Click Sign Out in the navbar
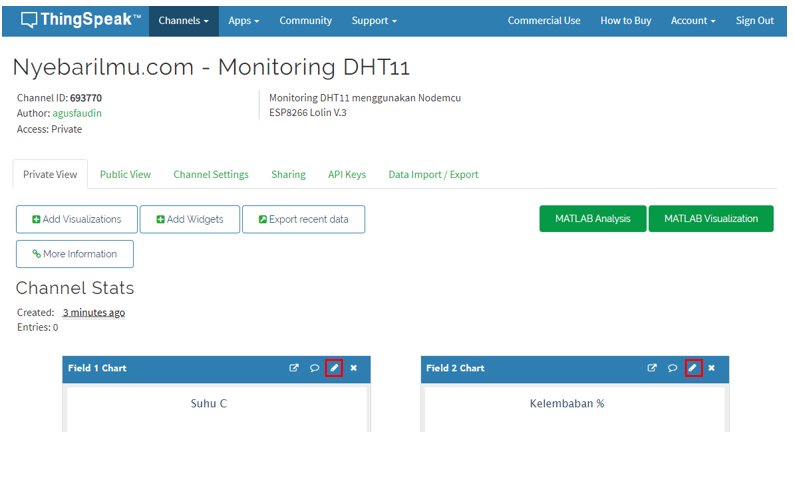 tap(755, 21)
